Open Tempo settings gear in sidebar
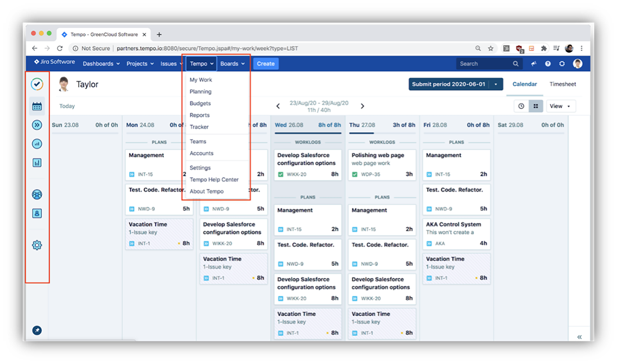Viewport: 618px width, 364px height. (37, 245)
